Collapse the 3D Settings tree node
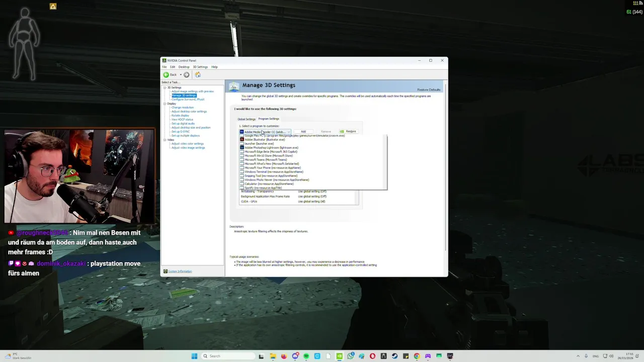644x362 pixels. tap(165, 87)
